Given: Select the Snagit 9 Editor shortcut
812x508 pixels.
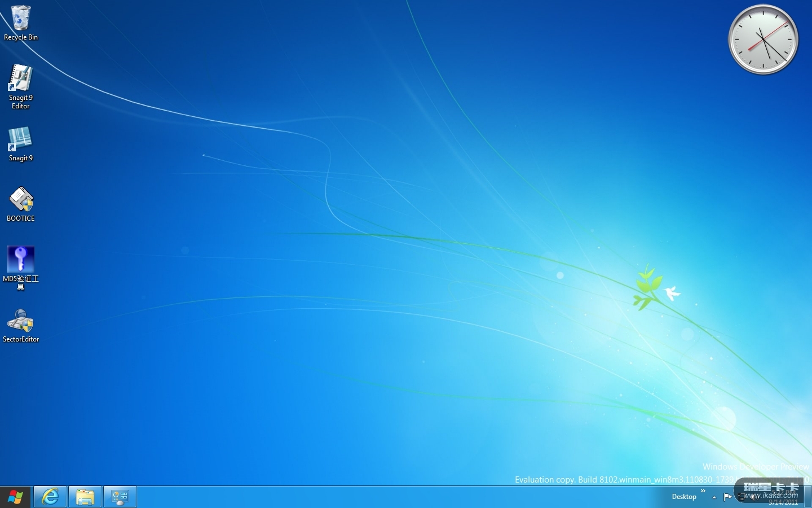Looking at the screenshot, I should pyautogui.click(x=21, y=86).
